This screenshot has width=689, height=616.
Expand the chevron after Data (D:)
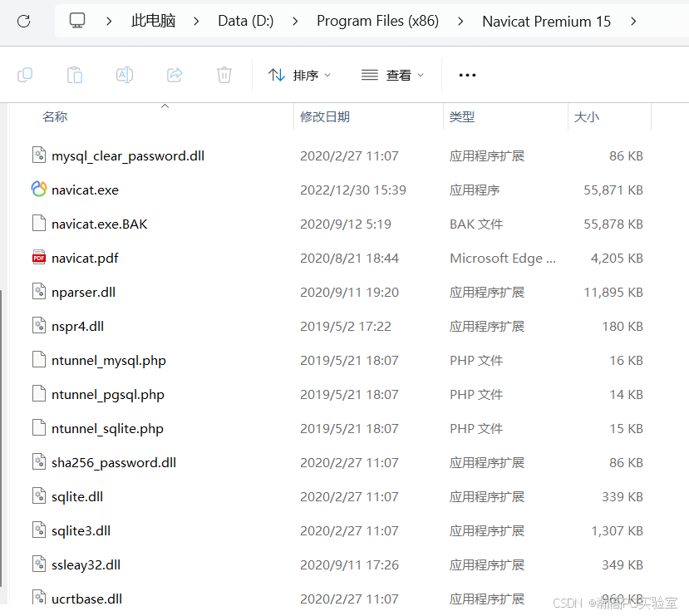click(295, 21)
